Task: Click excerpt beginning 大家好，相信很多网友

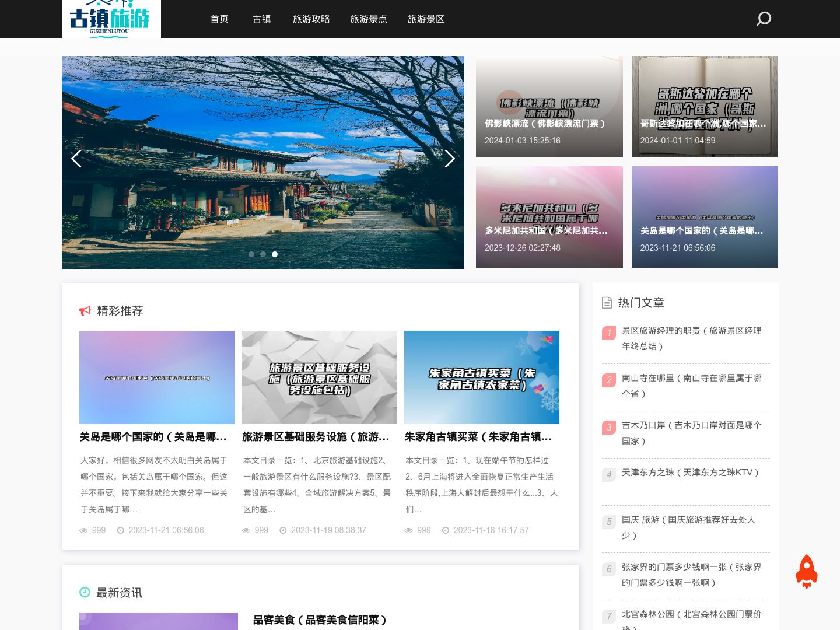Action: point(154,485)
